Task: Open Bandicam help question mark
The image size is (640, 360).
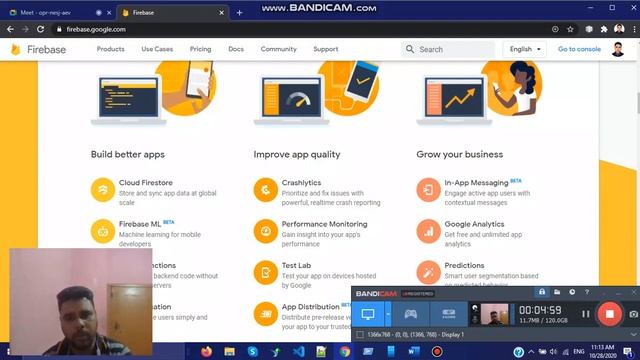Action: pos(587,292)
